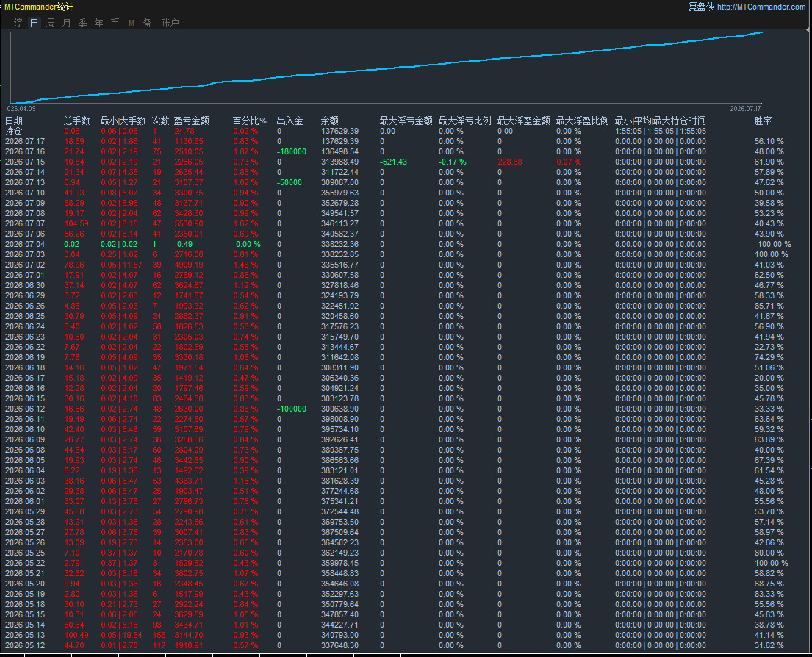812x657 pixels.
Task: Select the M tab
Action: point(132,23)
